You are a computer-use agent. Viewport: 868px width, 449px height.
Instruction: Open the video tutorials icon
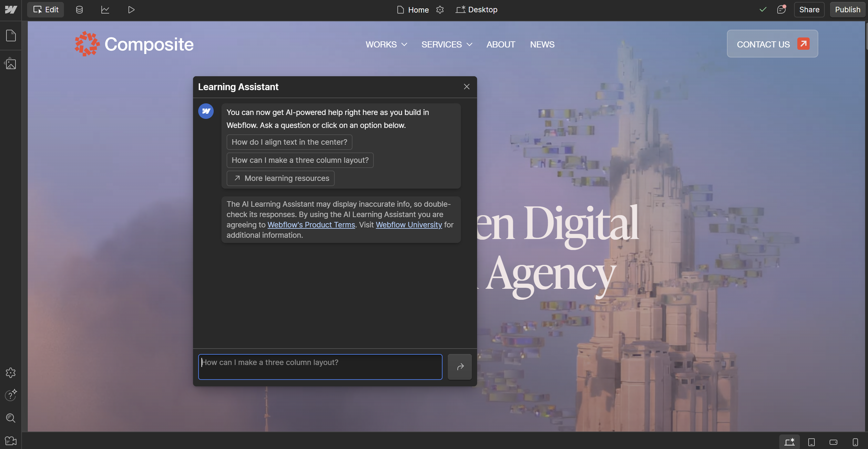click(x=11, y=441)
